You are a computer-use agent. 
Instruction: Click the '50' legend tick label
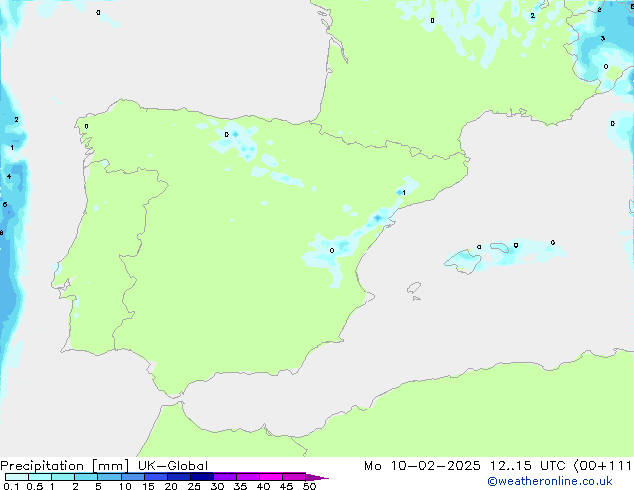(x=309, y=486)
